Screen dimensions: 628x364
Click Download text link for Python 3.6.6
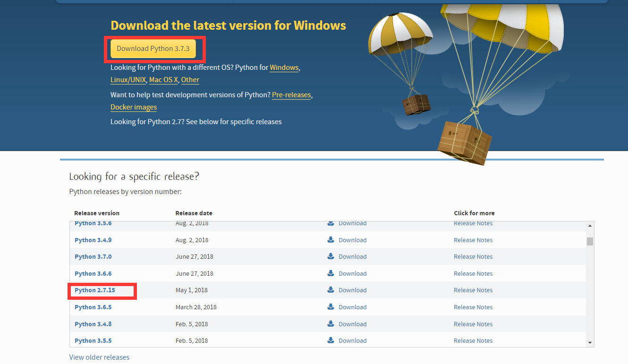(353, 273)
